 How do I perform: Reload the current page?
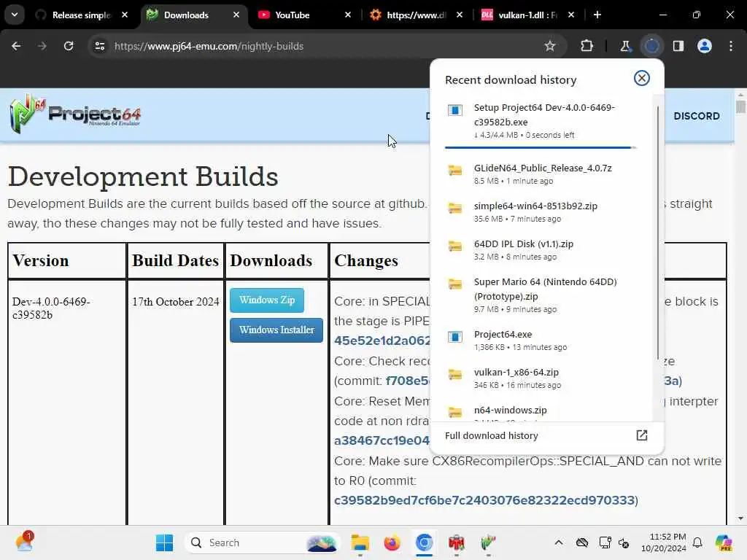coord(69,46)
